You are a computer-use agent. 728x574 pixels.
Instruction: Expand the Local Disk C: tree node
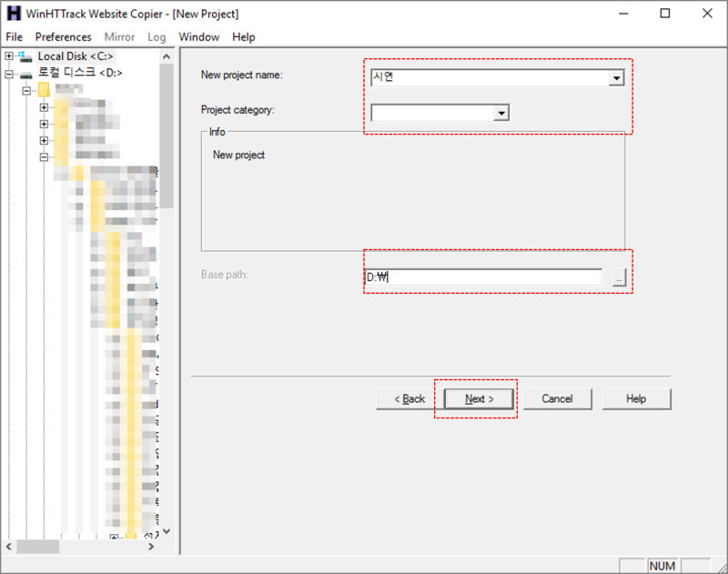point(9,56)
